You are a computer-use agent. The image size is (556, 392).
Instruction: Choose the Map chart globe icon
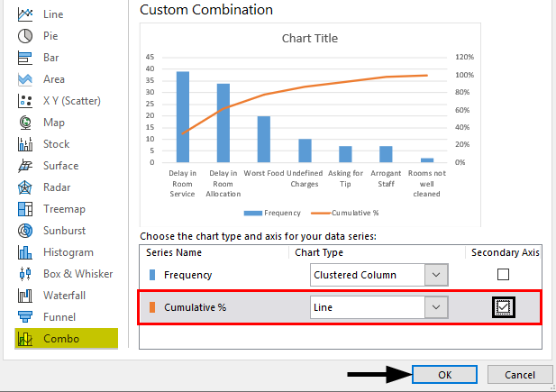point(25,123)
